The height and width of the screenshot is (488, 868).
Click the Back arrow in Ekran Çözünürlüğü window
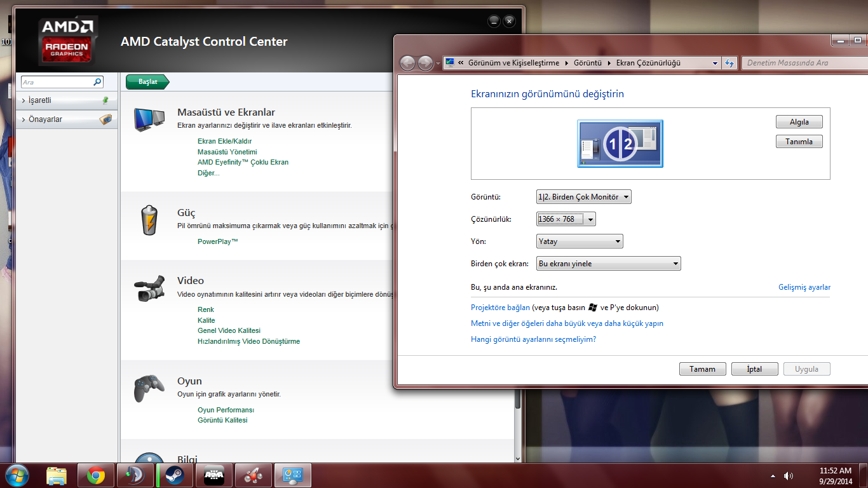pyautogui.click(x=407, y=63)
